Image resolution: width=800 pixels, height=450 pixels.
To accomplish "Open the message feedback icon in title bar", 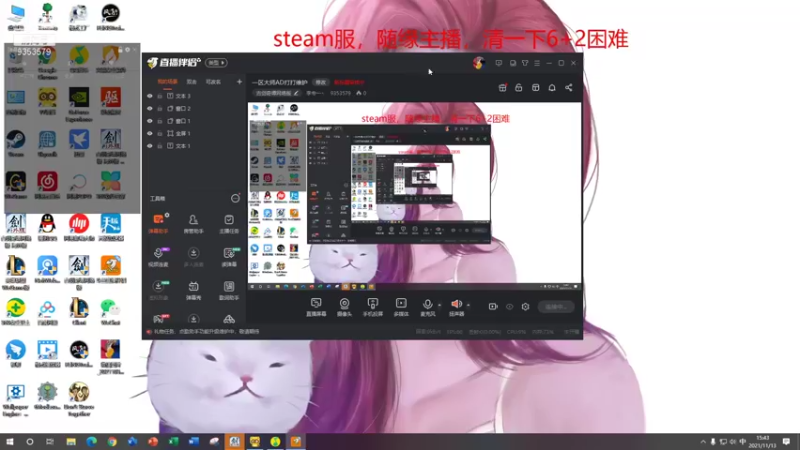I will coord(498,63).
